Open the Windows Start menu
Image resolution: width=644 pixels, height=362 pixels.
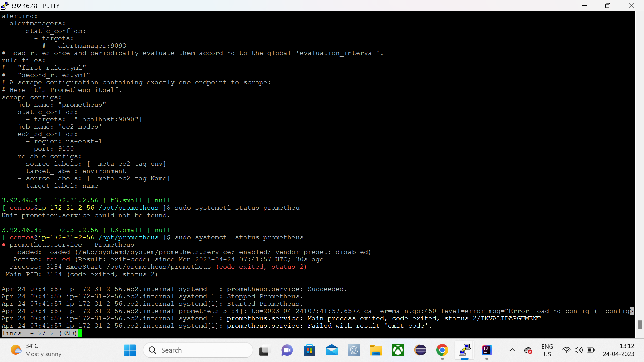(129, 350)
